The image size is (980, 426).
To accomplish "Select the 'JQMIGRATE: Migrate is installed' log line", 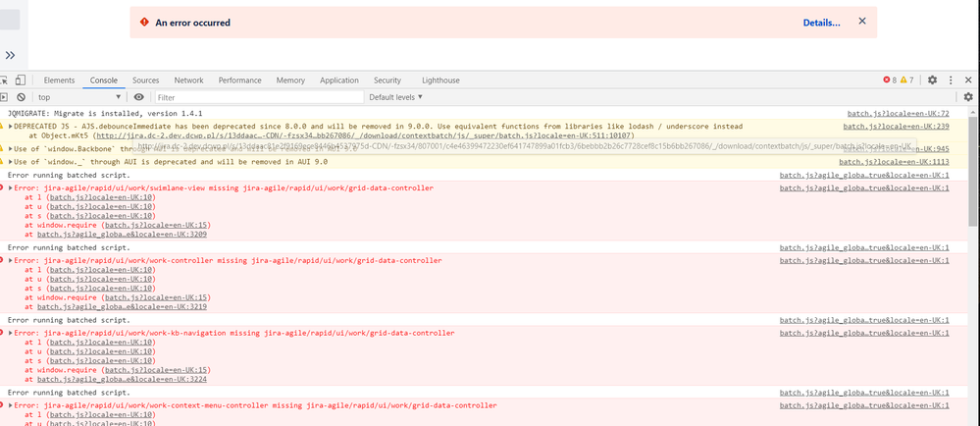I will [105, 113].
